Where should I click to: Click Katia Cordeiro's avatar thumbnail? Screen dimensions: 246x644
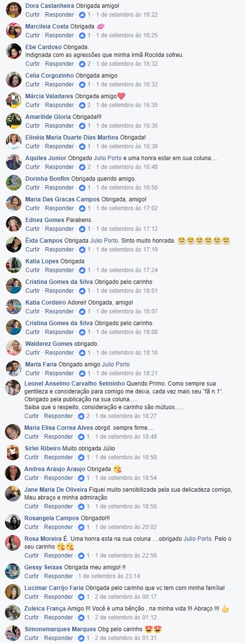(x=13, y=307)
